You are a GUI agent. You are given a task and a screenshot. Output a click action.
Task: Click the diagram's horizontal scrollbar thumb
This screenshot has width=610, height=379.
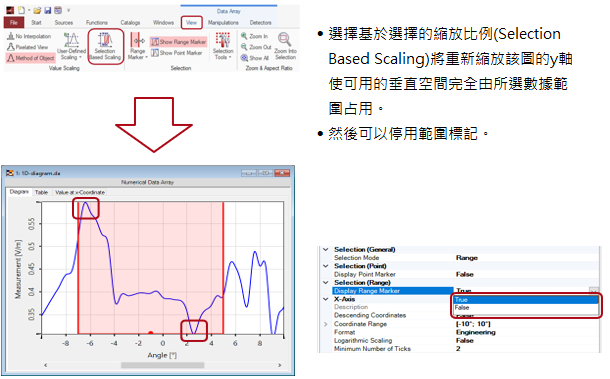click(163, 365)
